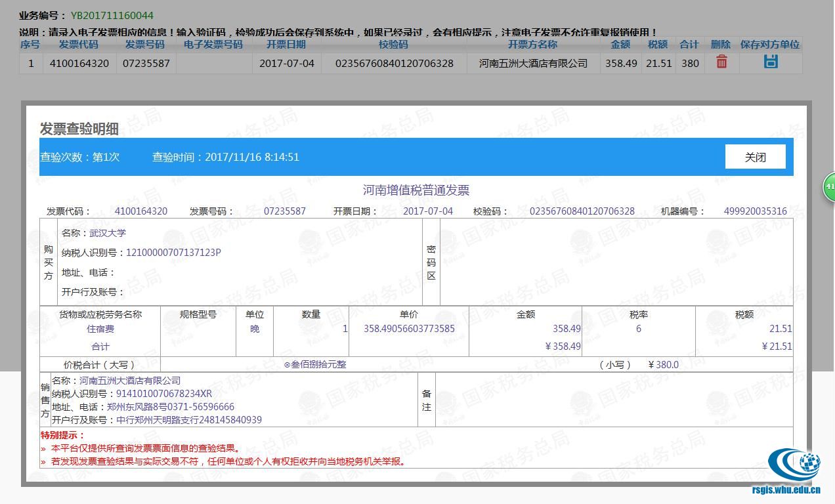Click machine number 499920035316
Viewport: 835px width, 504px height.
[755, 211]
